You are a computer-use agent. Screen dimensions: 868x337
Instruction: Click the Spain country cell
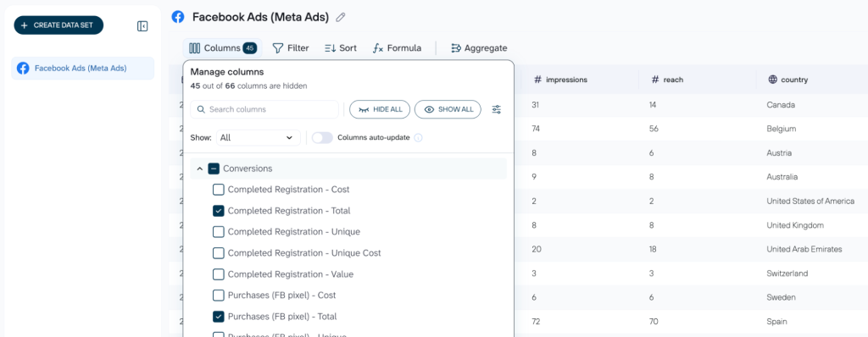pos(776,322)
